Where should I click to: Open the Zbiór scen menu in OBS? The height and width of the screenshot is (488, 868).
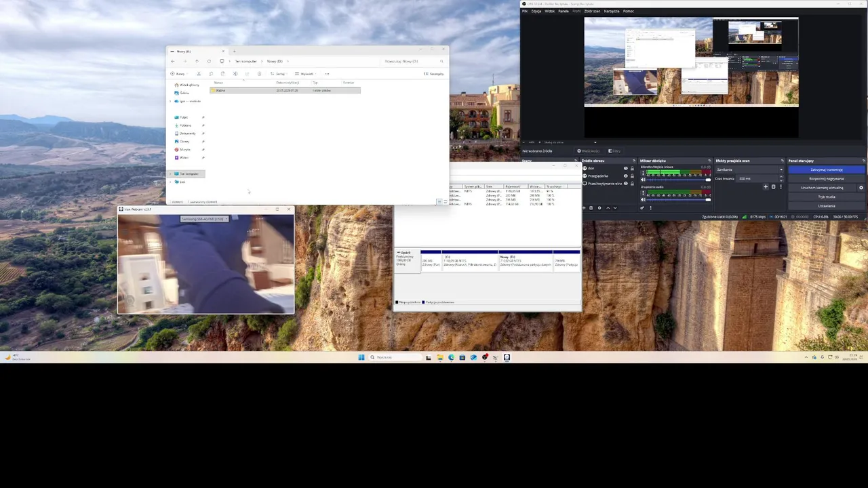592,11
